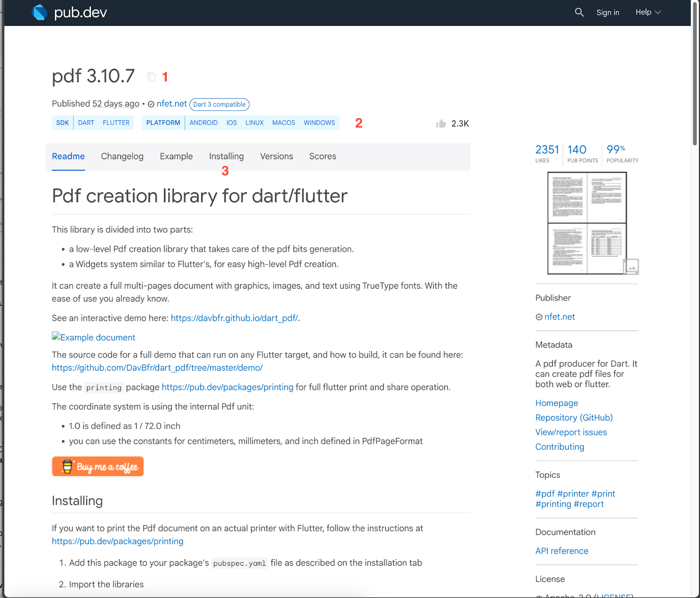Click the 2.3K likes counter
The width and height of the screenshot is (700, 598).
[x=460, y=123]
